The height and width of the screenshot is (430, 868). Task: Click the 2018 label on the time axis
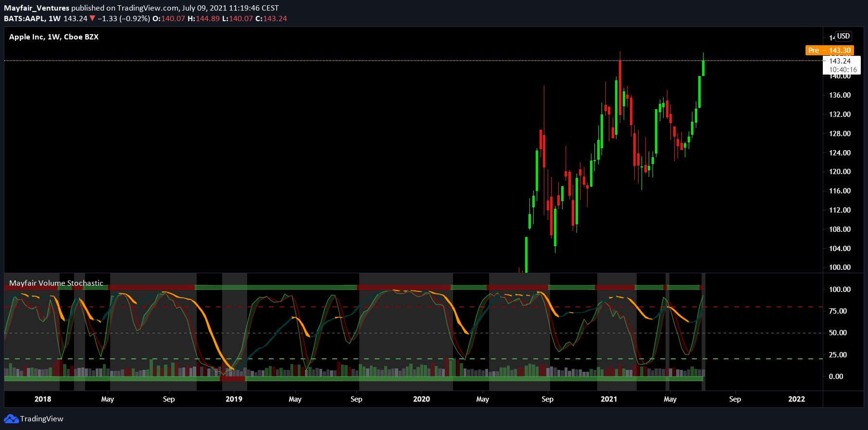(43, 399)
